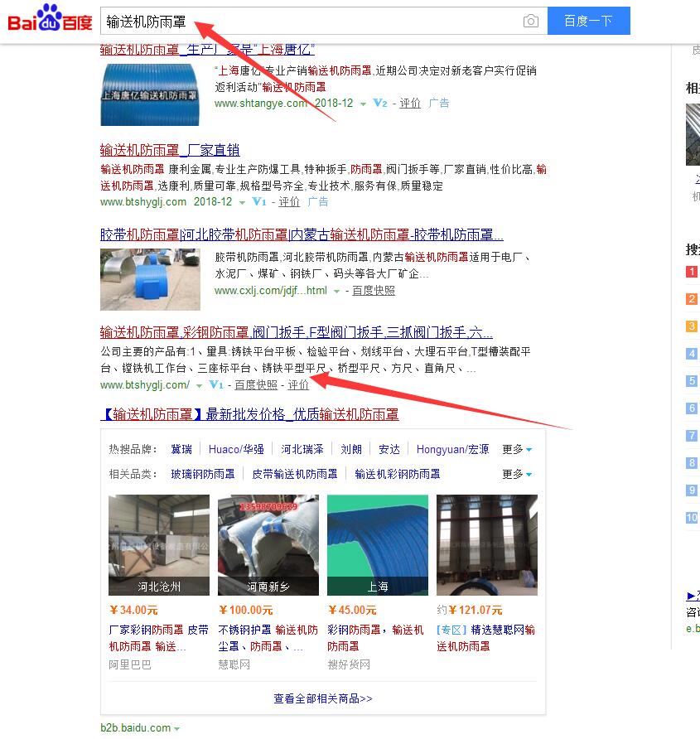
Task: Click 评价 link for shtangye.com result
Action: pyautogui.click(x=409, y=104)
